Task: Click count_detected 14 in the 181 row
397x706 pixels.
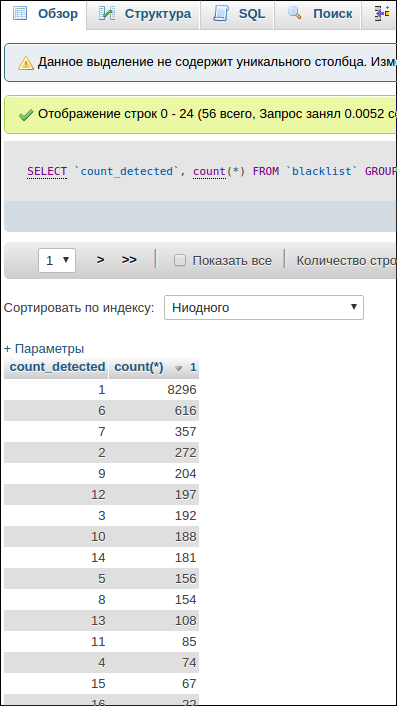Action: pyautogui.click(x=56, y=558)
